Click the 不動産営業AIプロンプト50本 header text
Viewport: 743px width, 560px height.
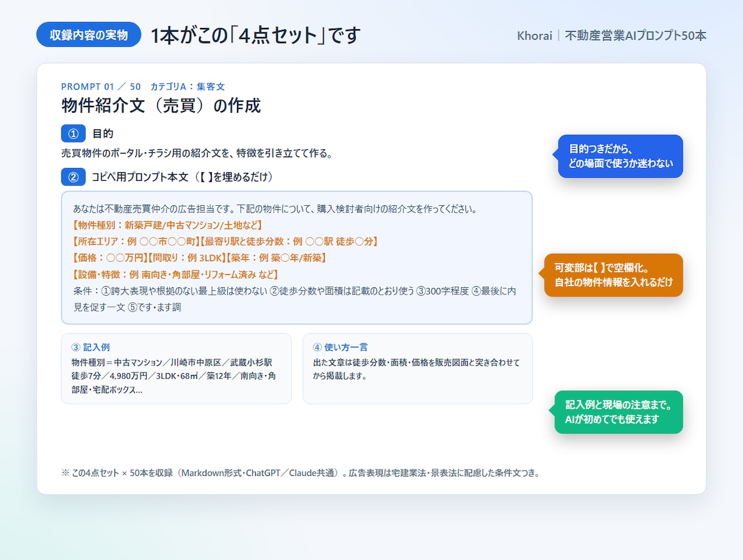(636, 35)
